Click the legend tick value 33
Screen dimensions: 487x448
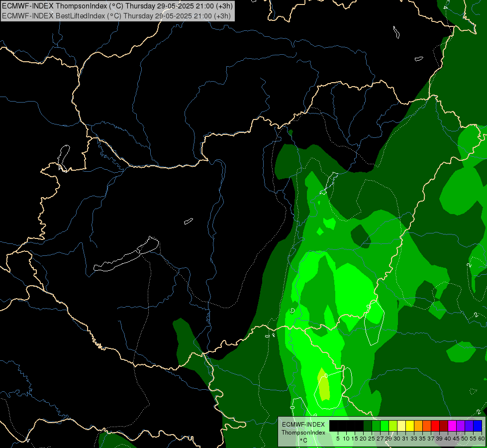click(x=414, y=439)
